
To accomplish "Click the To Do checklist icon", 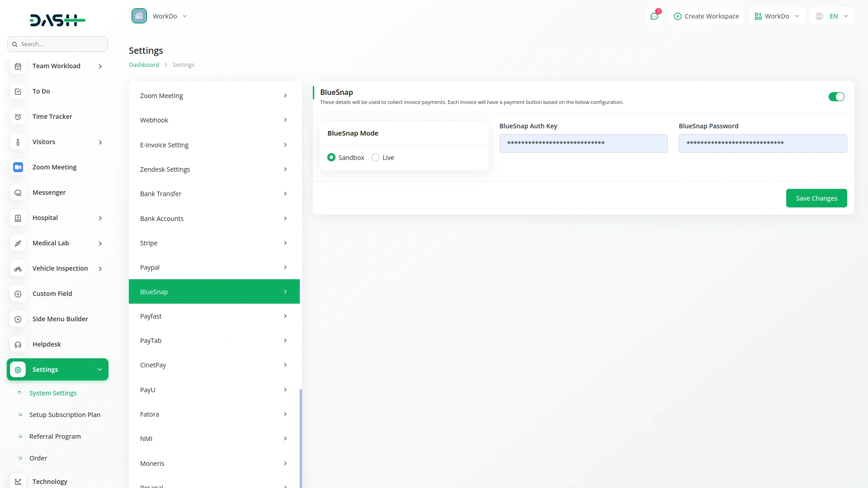I will 18,91.
